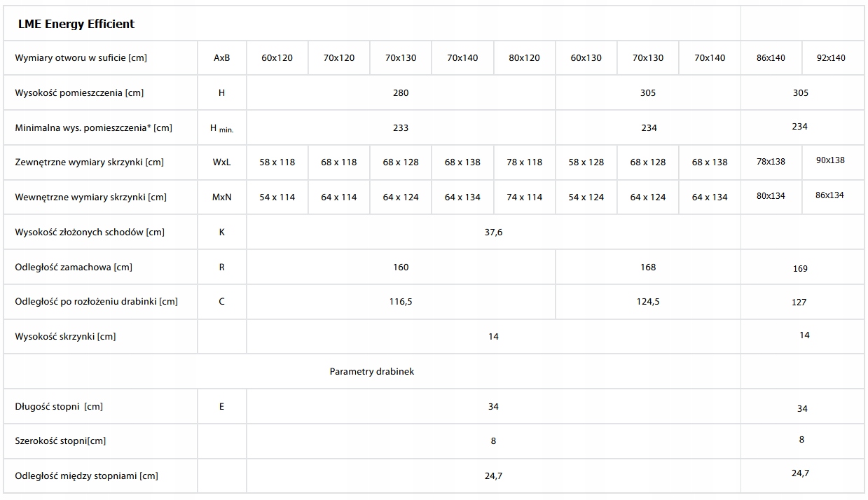Click the unfolded ladder distance 124,5
This screenshot has height=500, width=868.
tap(648, 301)
